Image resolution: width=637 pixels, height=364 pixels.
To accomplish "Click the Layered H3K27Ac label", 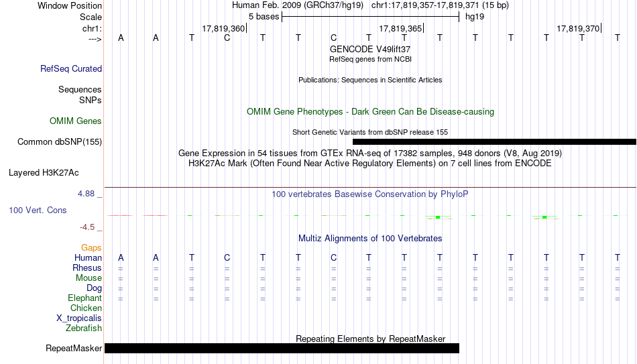I will [44, 173].
